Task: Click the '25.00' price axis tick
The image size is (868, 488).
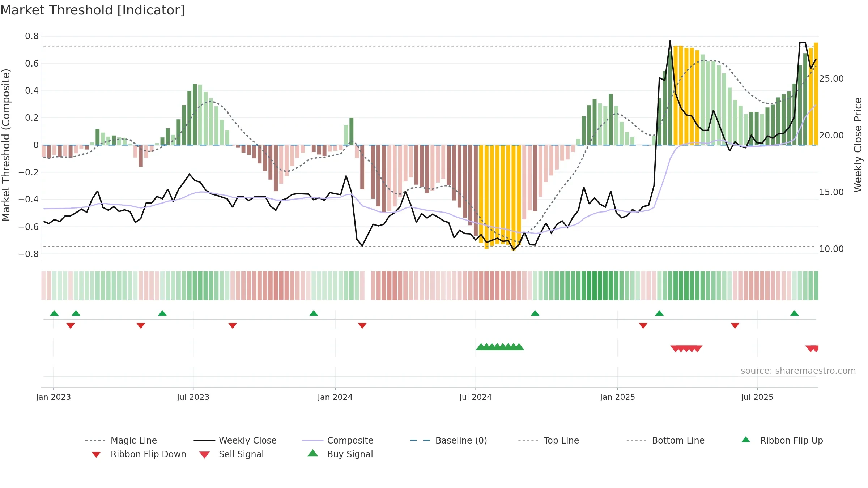Action: click(x=831, y=79)
